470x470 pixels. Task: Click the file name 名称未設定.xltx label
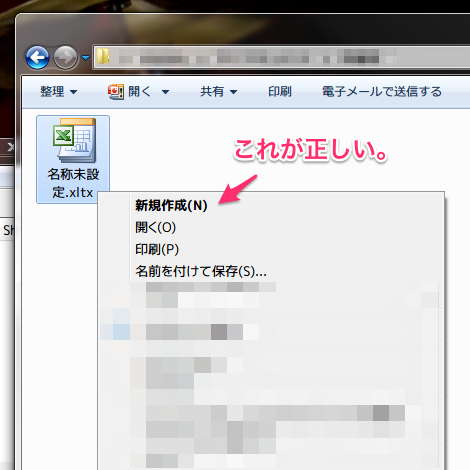coord(73,183)
